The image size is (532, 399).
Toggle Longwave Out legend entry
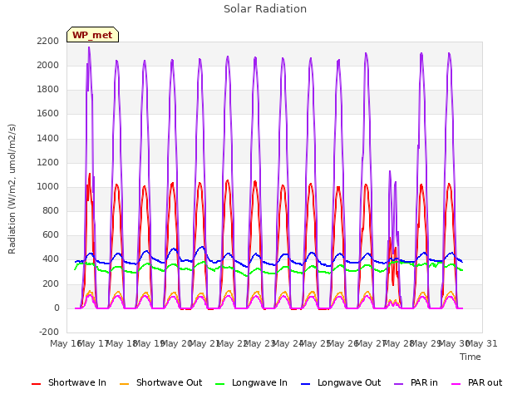tap(341, 382)
